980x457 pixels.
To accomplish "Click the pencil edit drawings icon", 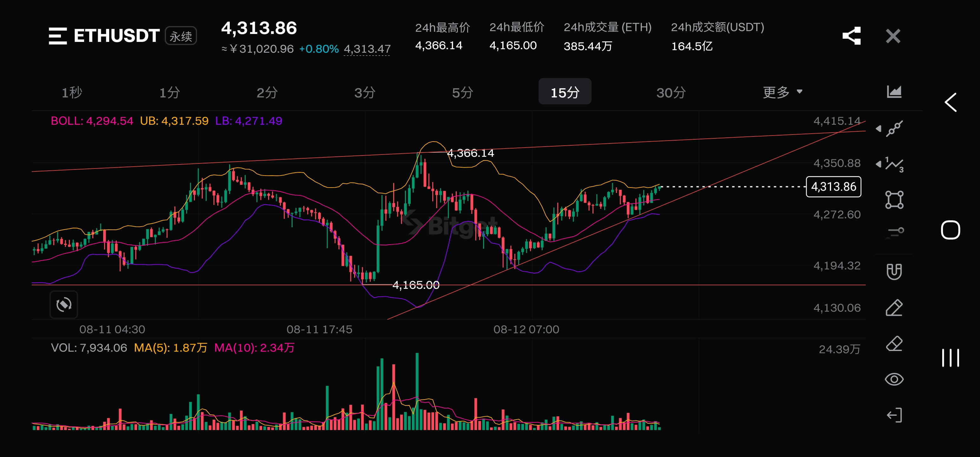I will click(x=894, y=308).
